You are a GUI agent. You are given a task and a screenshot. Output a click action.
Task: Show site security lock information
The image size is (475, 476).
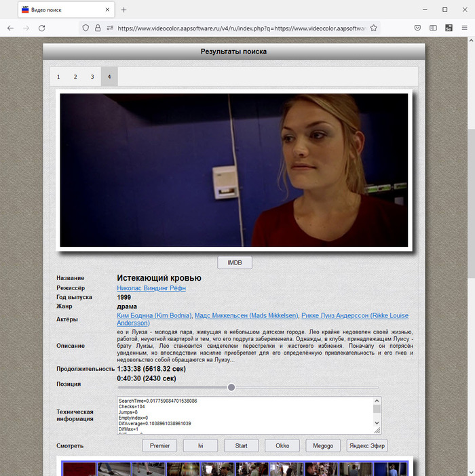coord(98,28)
